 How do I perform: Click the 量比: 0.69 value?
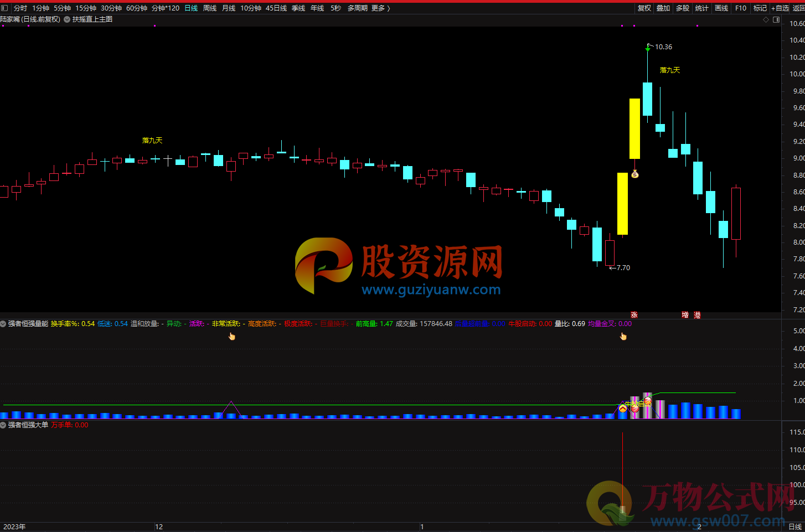point(570,324)
